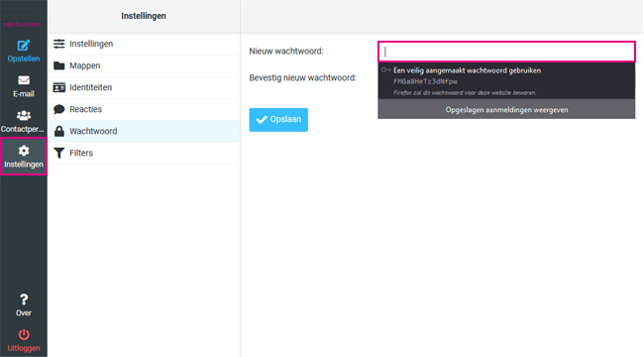Open the Mappen settings item
The height and width of the screenshot is (357, 644).
point(145,65)
